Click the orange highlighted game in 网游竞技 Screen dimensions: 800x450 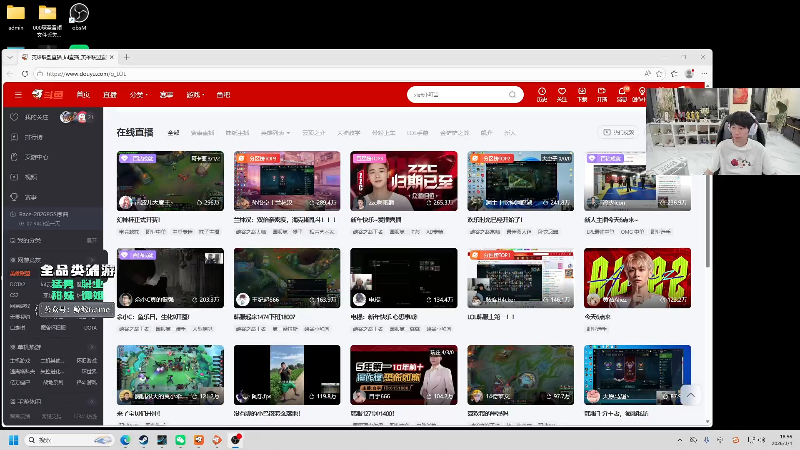[20, 273]
